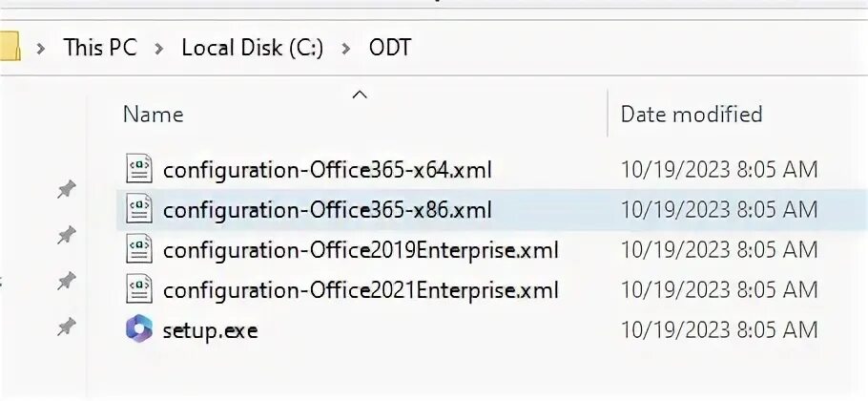This screenshot has height=401, width=868.
Task: Select the file configuration-Office365-x64.xml
Action: click(x=327, y=170)
